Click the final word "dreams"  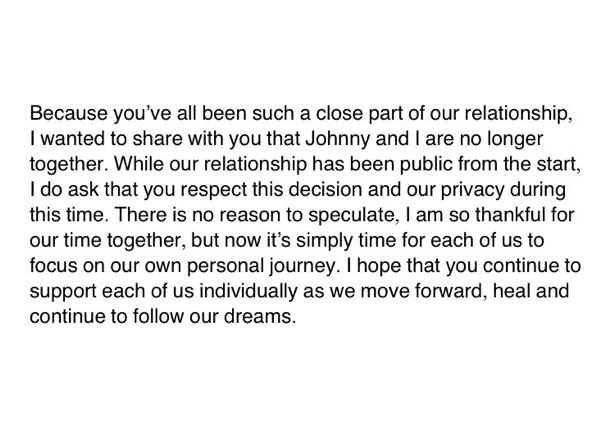click(x=257, y=316)
